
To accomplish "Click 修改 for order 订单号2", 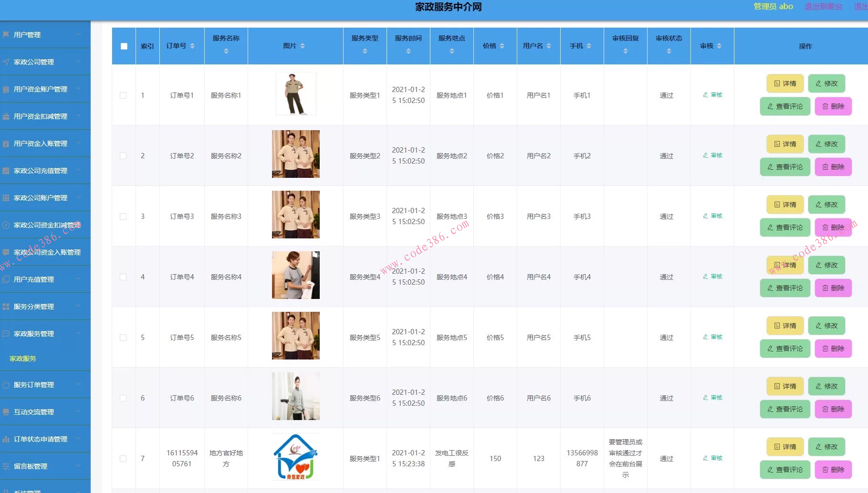I will (826, 144).
